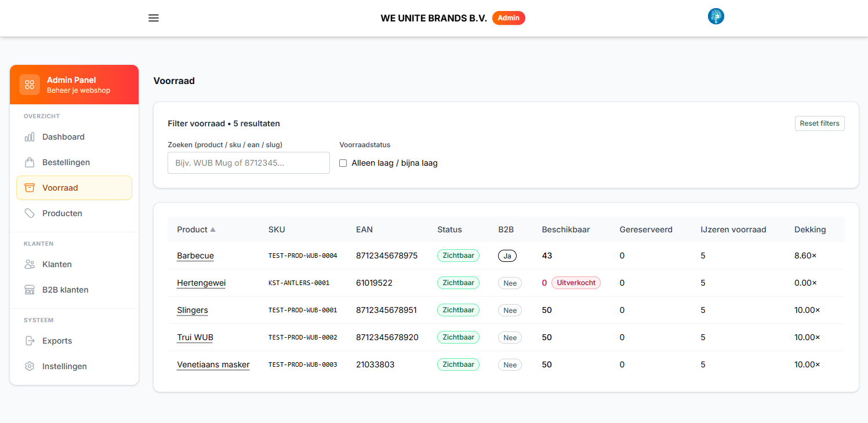Select Producten from the sidebar menu
868x423 pixels.
coord(62,213)
